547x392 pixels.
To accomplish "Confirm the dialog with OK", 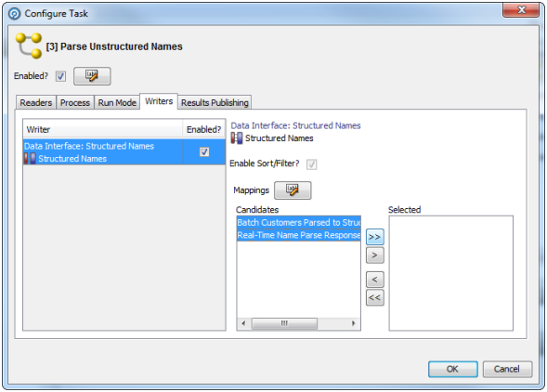I will 453,369.
